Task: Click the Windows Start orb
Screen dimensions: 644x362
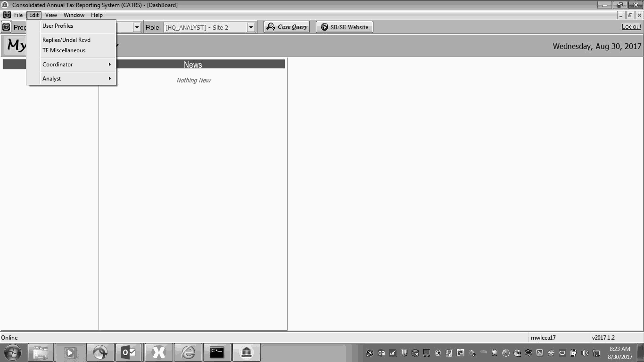Action: pyautogui.click(x=13, y=352)
